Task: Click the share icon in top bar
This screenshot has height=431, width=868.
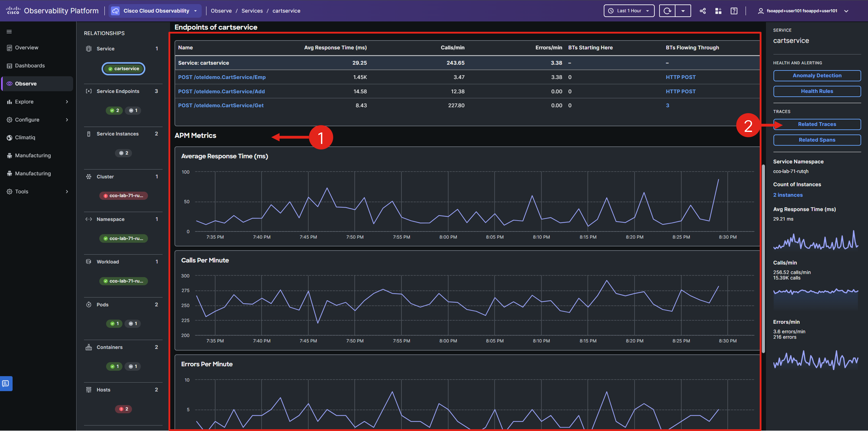Action: click(702, 11)
